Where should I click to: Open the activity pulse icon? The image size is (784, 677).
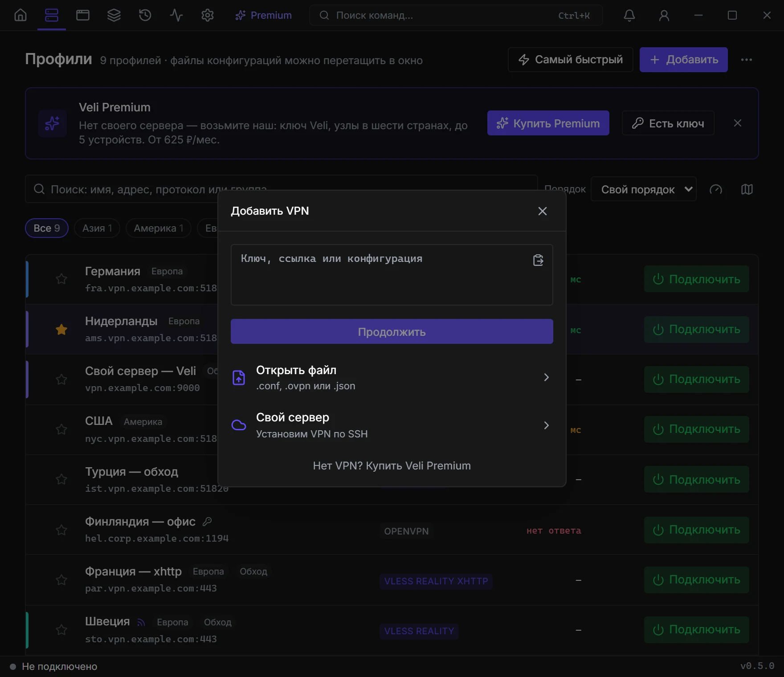click(x=176, y=15)
